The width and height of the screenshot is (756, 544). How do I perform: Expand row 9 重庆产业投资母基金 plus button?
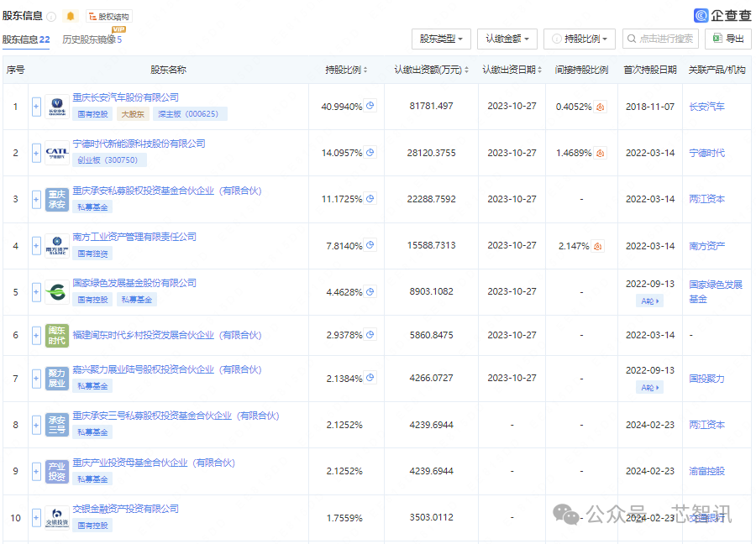(x=36, y=471)
